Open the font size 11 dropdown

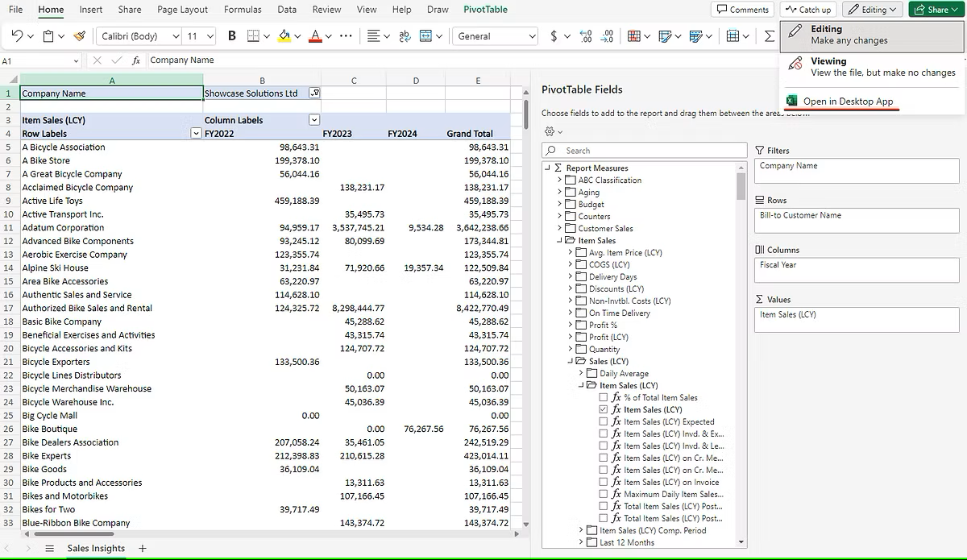point(210,36)
